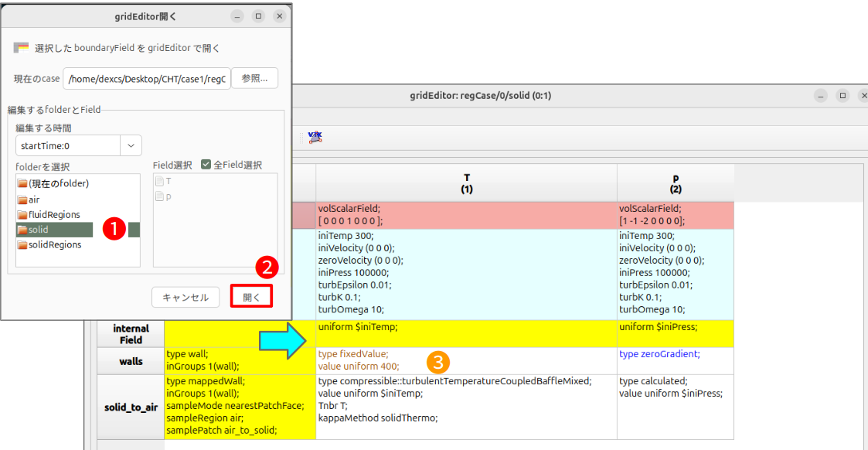Click the T (1) column header
Image resolution: width=868 pixels, height=450 pixels.
pyautogui.click(x=466, y=183)
